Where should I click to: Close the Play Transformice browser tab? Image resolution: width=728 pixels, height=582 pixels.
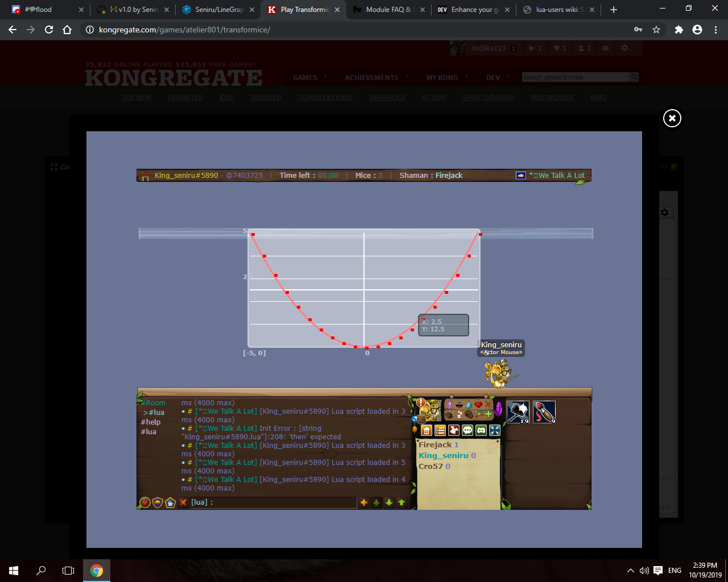tap(337, 10)
